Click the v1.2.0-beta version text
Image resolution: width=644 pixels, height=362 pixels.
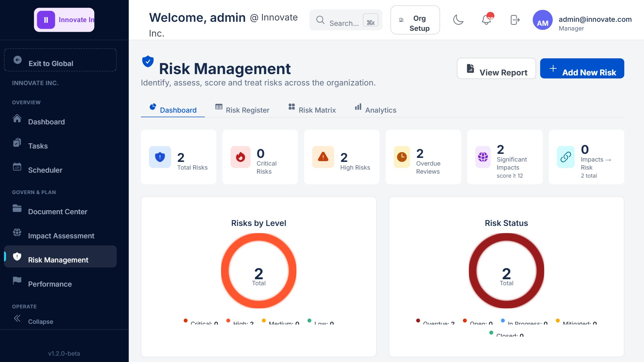[x=64, y=353]
